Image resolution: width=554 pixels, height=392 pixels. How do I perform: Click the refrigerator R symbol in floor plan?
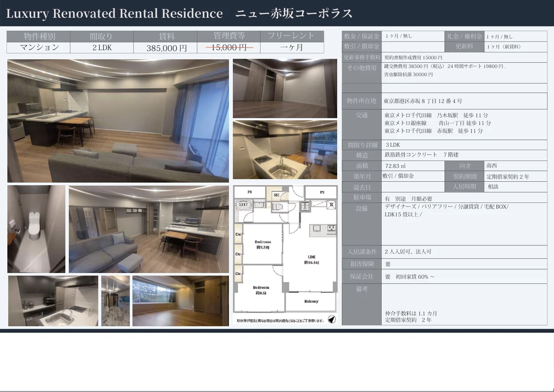pos(332,205)
